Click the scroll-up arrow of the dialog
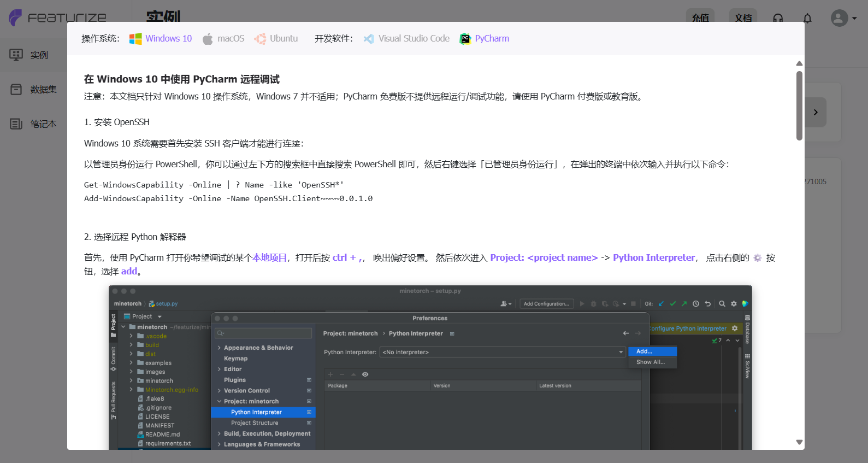Viewport: 868px width, 463px height. (x=799, y=63)
